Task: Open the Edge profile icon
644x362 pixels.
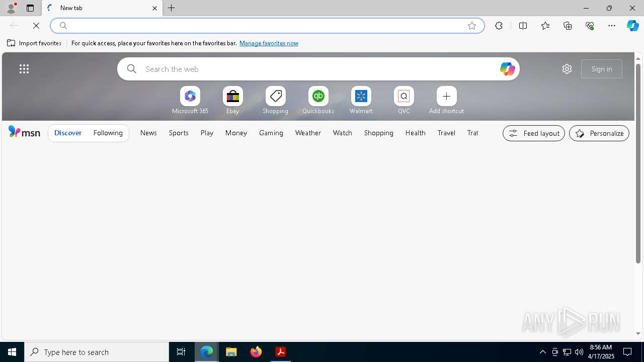Action: [11, 8]
